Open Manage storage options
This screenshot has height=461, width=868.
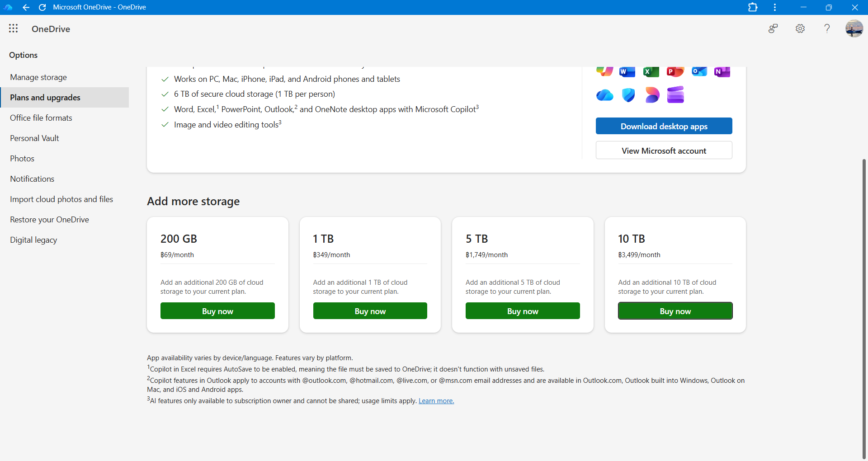(65, 77)
